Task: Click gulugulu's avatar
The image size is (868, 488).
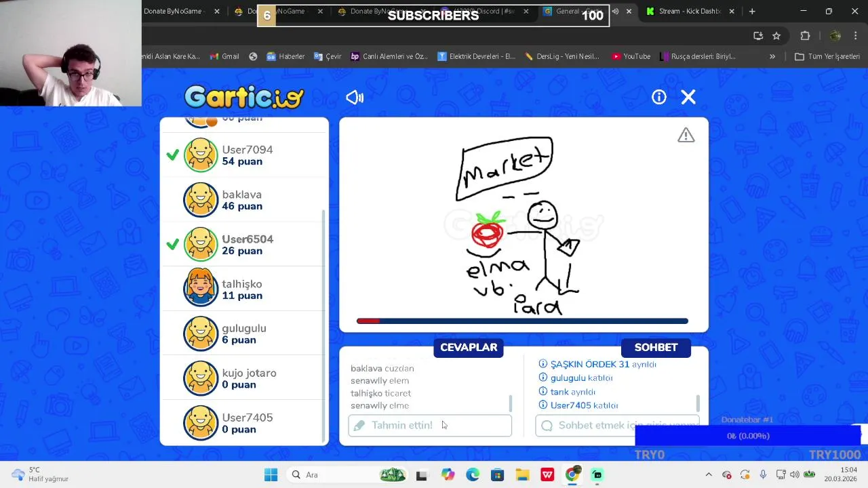Action: 201,333
